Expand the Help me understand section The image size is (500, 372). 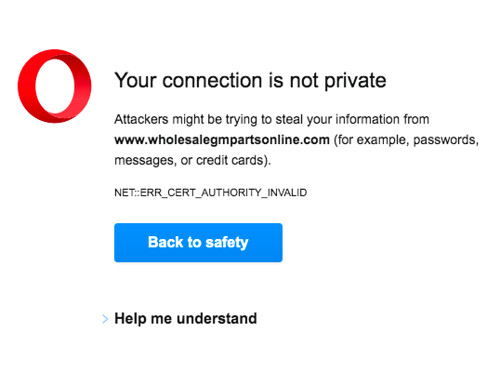(x=185, y=318)
